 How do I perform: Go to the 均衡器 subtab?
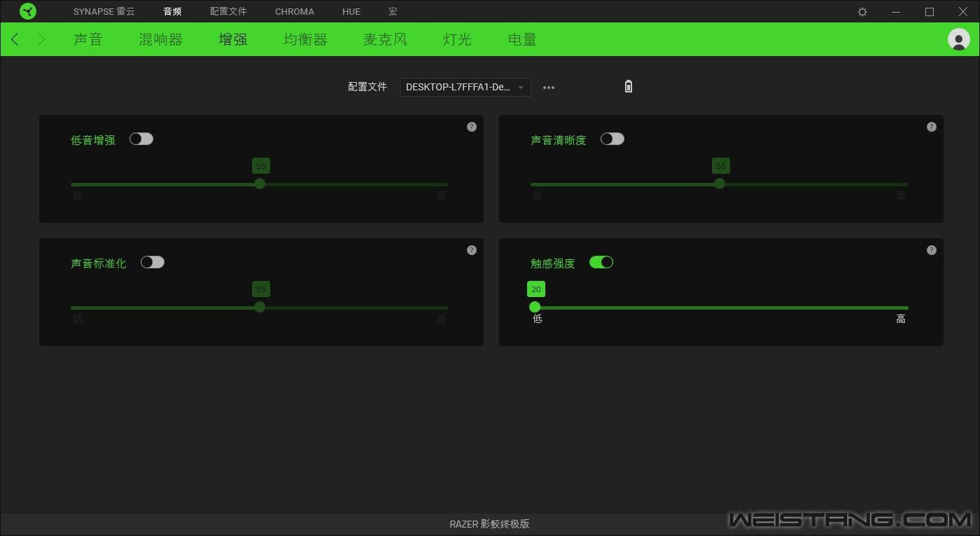point(306,39)
